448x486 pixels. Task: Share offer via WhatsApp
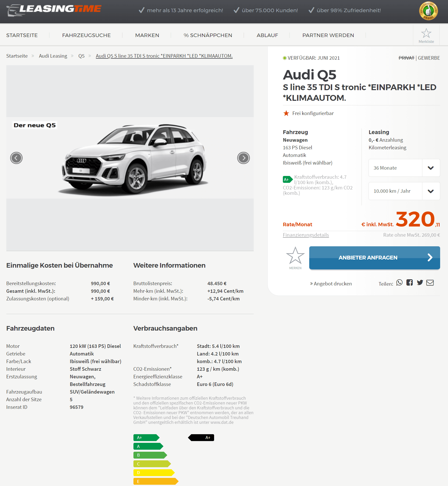click(x=399, y=283)
